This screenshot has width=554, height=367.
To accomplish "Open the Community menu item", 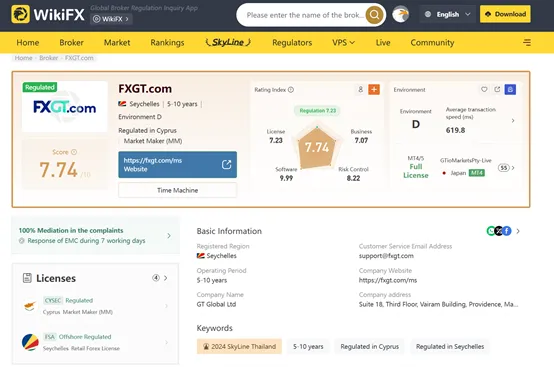I will pos(432,43).
